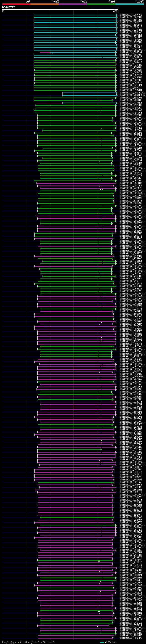Select hit label UniRef100_C5YN75
146x644 pixels.
pyautogui.click(x=131, y=75)
